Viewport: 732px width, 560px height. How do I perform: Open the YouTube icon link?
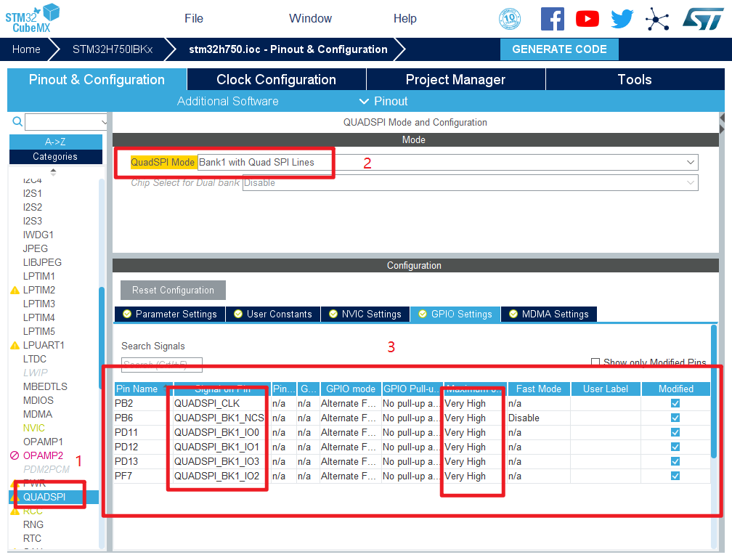587,19
